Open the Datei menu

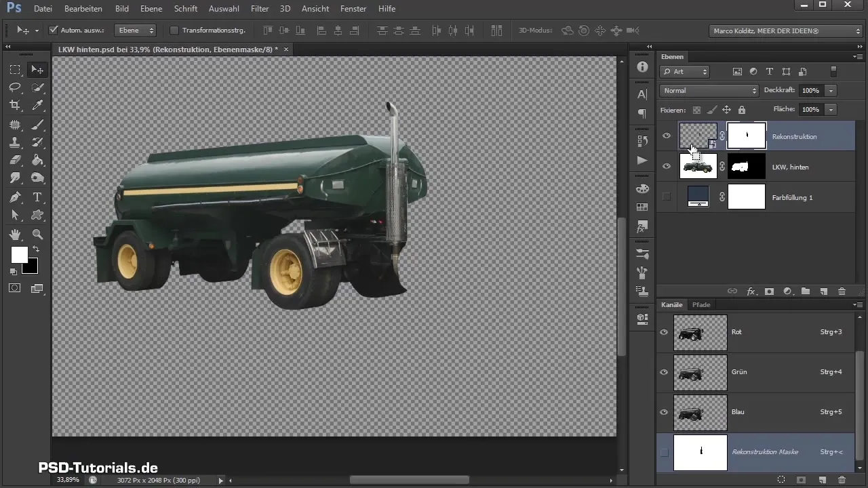(43, 9)
